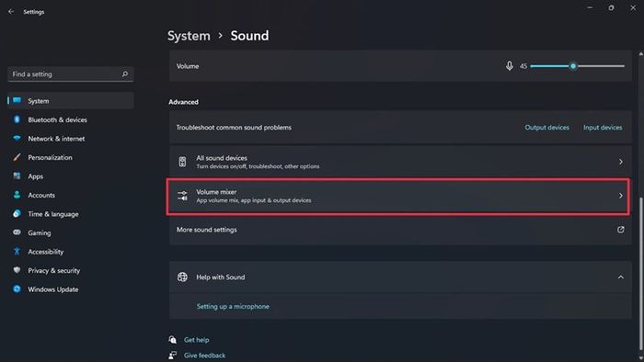Click the Bluetooth & devices icon

pos(17,119)
